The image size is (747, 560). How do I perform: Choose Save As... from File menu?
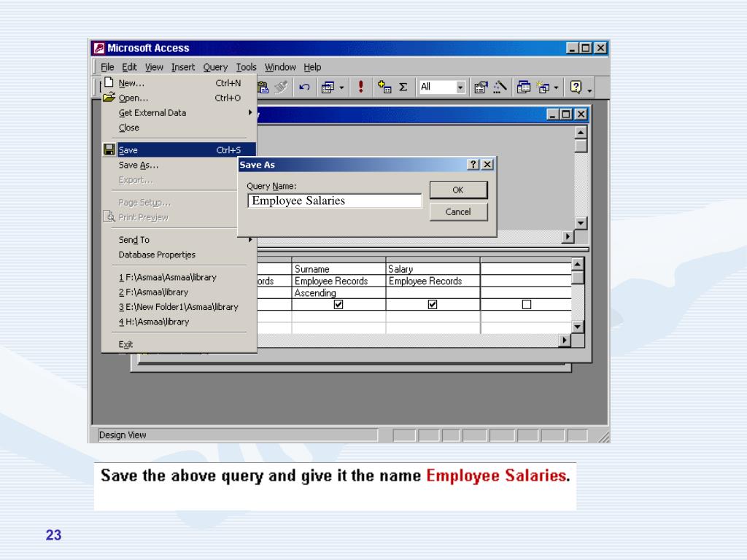click(x=169, y=165)
